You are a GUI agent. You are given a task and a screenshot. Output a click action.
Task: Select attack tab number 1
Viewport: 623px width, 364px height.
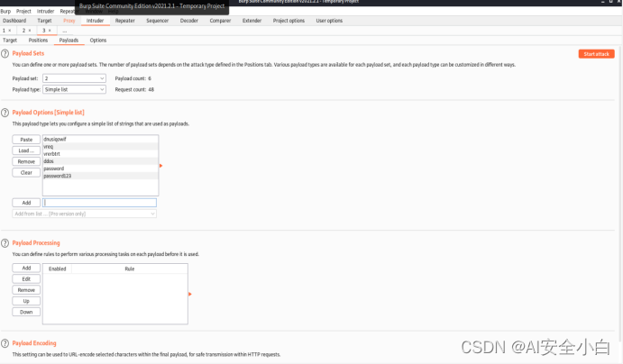4,31
